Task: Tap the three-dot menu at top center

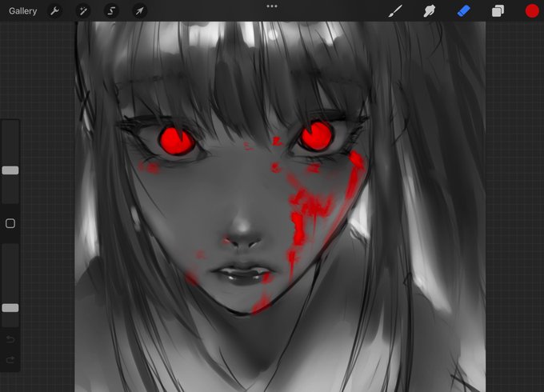Action: tap(272, 6)
